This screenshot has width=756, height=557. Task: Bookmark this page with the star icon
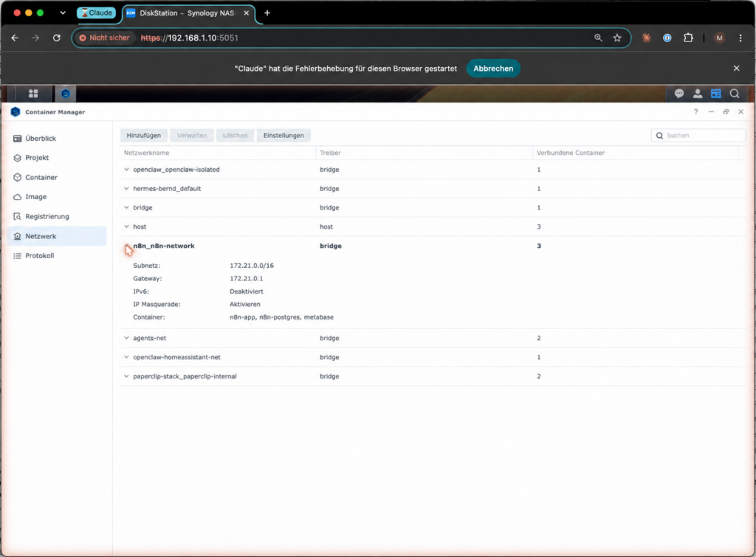(x=617, y=38)
